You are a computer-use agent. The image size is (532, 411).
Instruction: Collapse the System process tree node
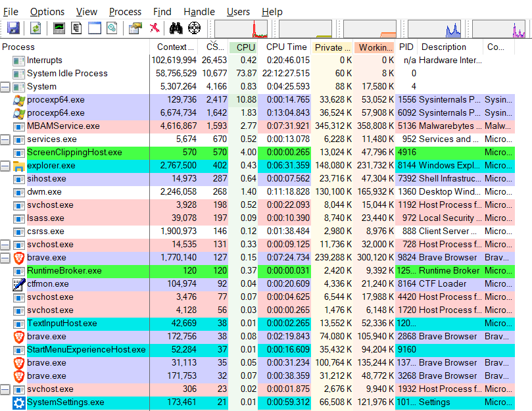point(5,87)
